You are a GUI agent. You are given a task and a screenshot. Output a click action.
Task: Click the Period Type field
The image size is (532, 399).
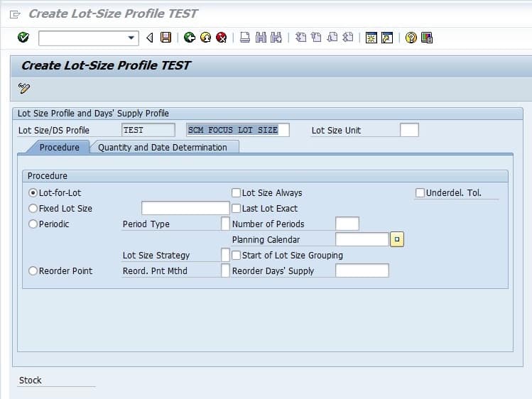click(225, 224)
